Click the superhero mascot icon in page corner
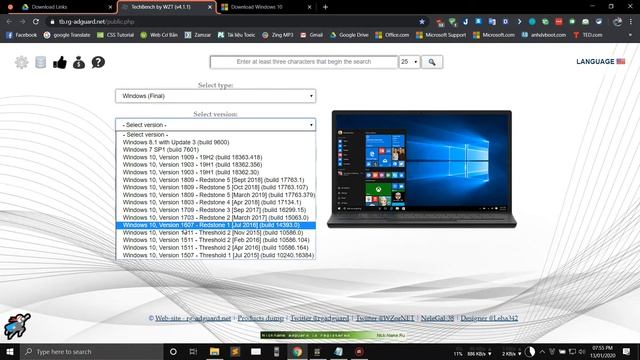The height and width of the screenshot is (360, 640). pyautogui.click(x=17, y=326)
